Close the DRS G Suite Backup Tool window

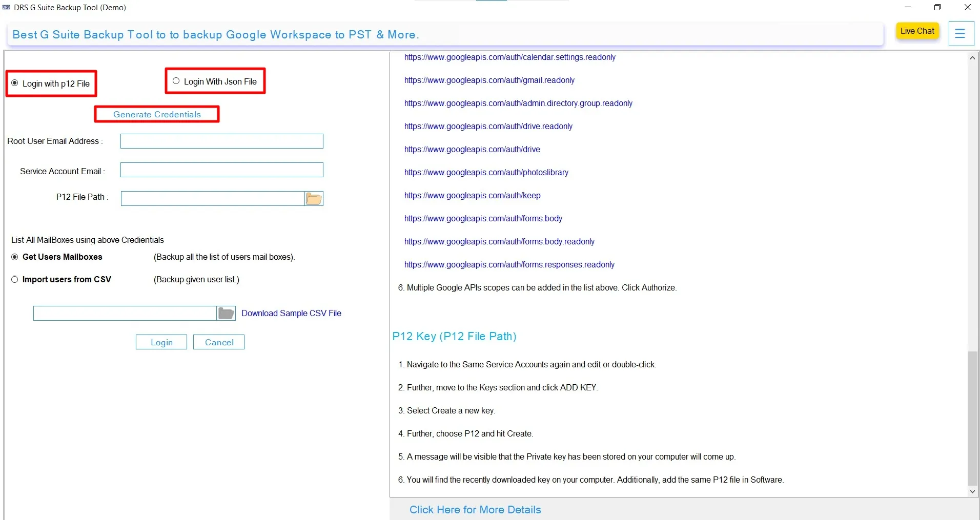[x=967, y=7]
